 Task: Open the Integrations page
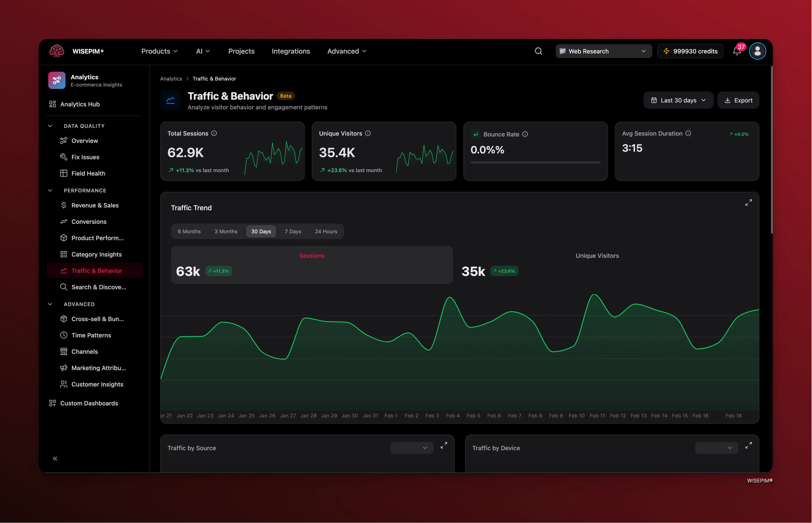pos(290,51)
